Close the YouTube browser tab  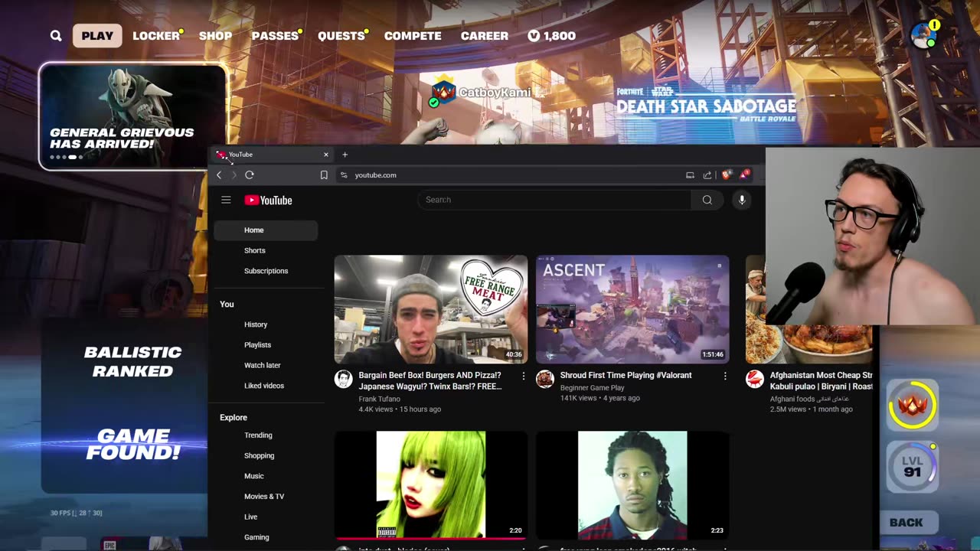coord(326,155)
